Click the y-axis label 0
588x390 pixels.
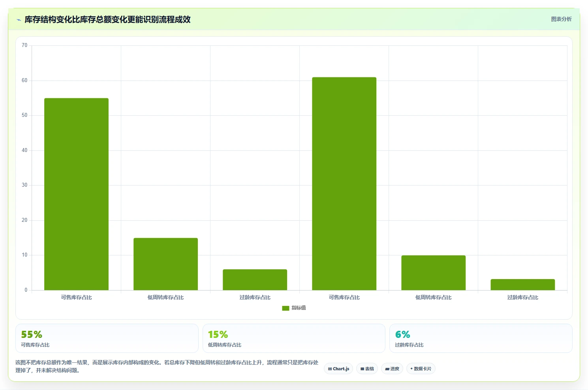26,290
